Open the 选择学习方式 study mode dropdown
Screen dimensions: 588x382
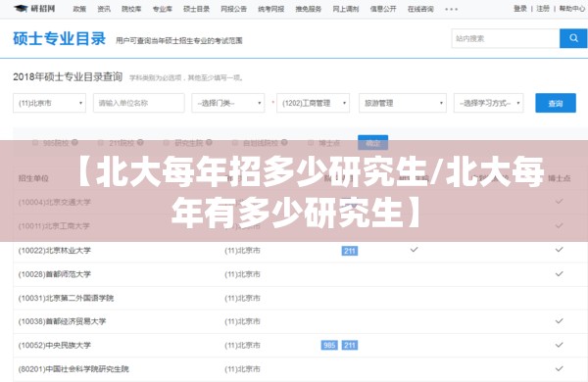(489, 103)
